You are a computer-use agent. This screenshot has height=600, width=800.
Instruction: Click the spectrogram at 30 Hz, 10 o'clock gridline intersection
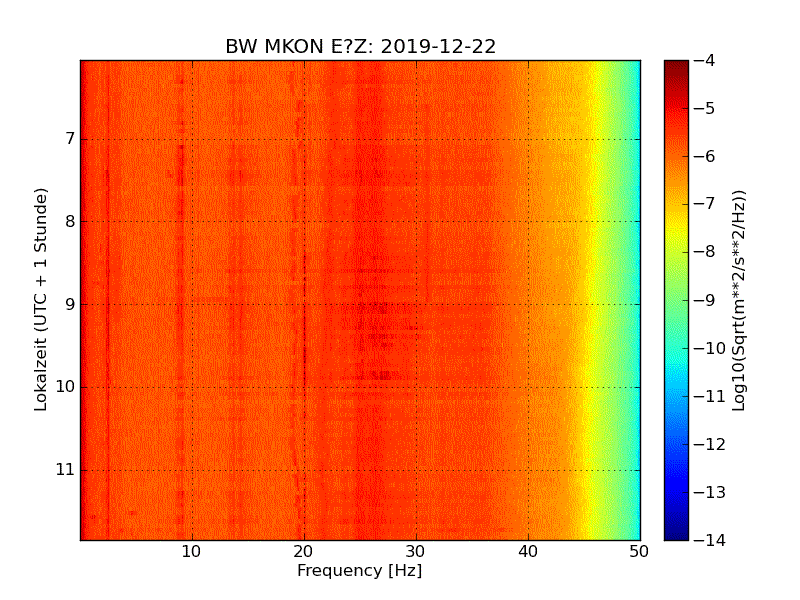pos(416,387)
